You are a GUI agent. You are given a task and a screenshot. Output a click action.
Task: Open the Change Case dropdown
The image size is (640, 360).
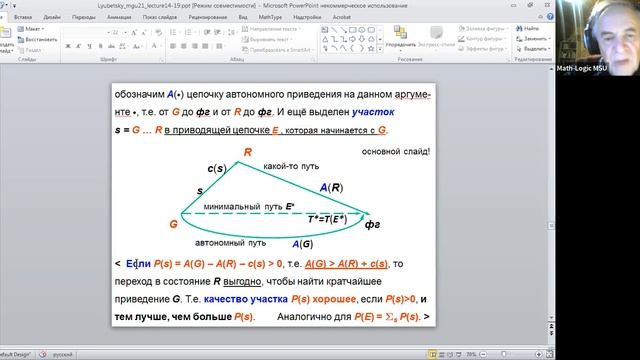click(x=138, y=47)
